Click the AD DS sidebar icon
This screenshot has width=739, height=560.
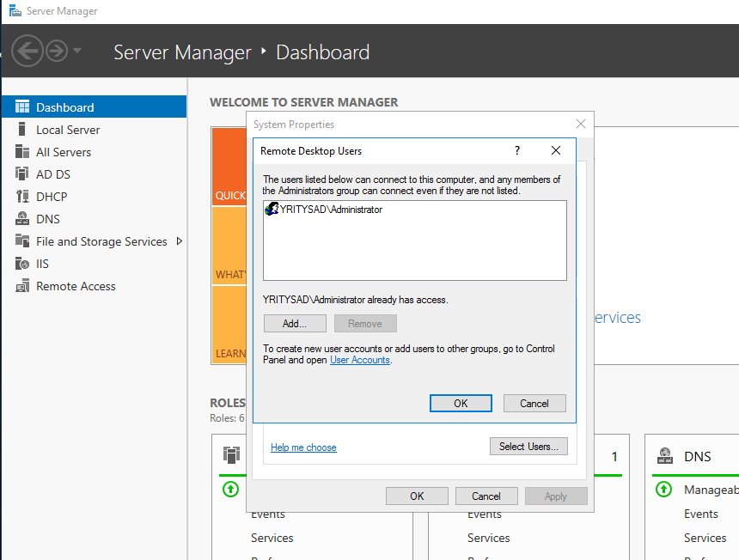coord(22,173)
